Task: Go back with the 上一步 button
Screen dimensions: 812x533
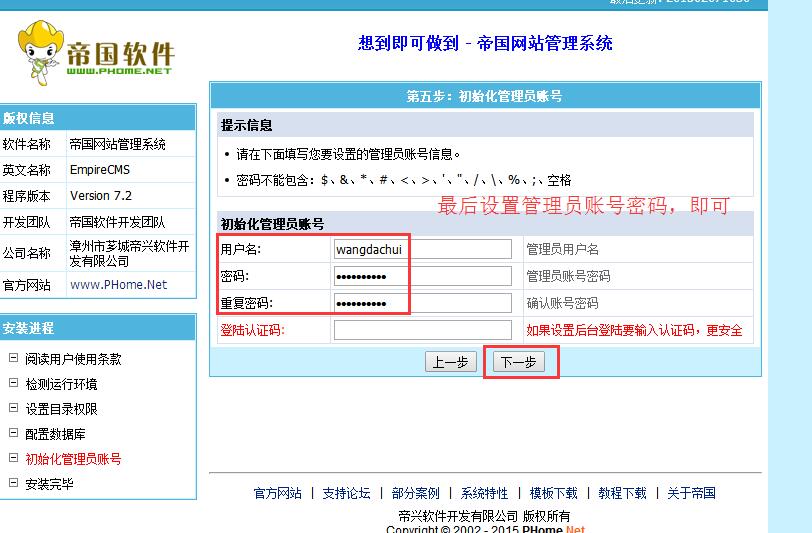Action: pyautogui.click(x=451, y=362)
